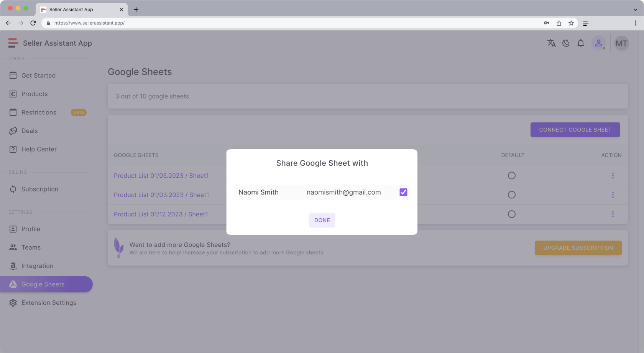Go to Teams in sidebar

[x=31, y=247]
